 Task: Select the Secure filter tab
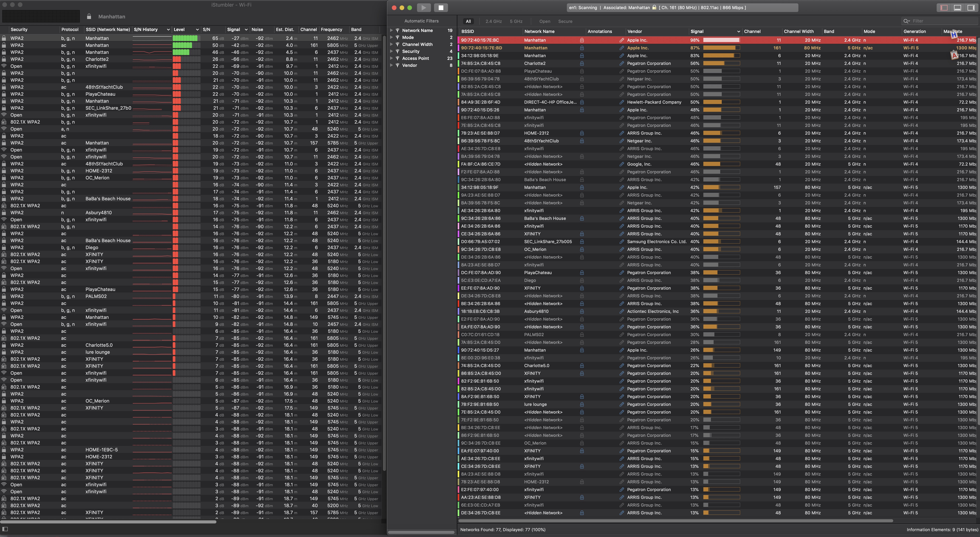[x=565, y=21]
